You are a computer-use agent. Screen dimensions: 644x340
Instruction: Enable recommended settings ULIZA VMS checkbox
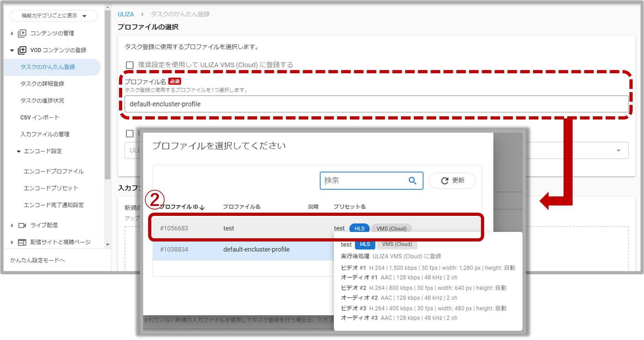[x=130, y=65]
